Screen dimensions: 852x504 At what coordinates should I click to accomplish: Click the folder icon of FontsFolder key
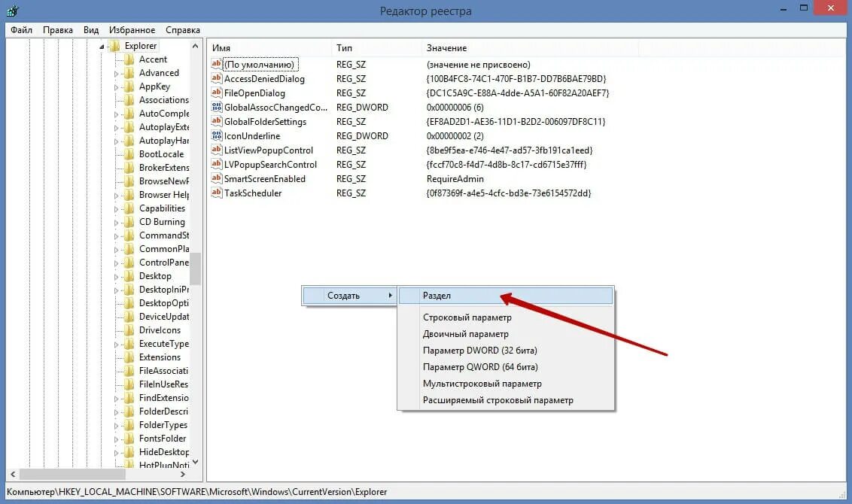[129, 439]
